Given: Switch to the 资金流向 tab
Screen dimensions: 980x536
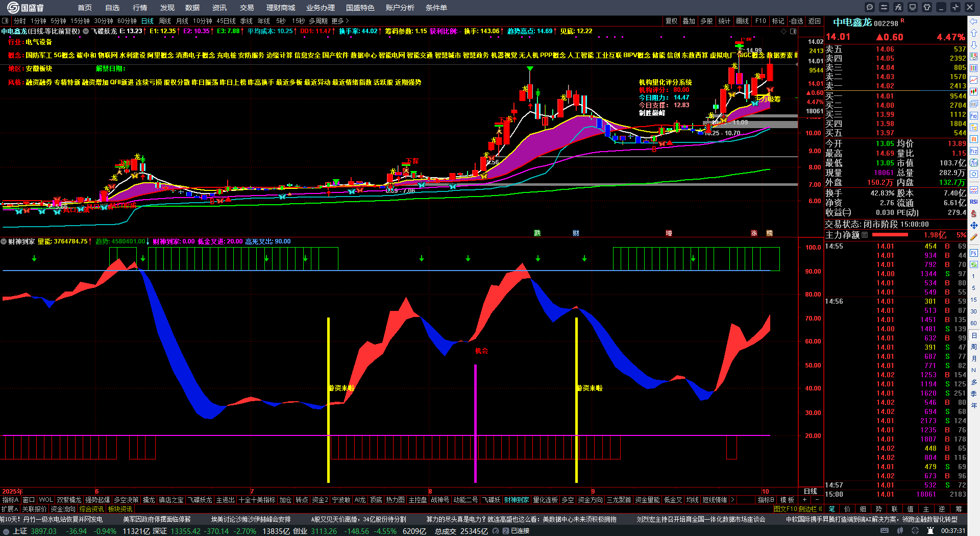Looking at the screenshot, I should 63,509.
